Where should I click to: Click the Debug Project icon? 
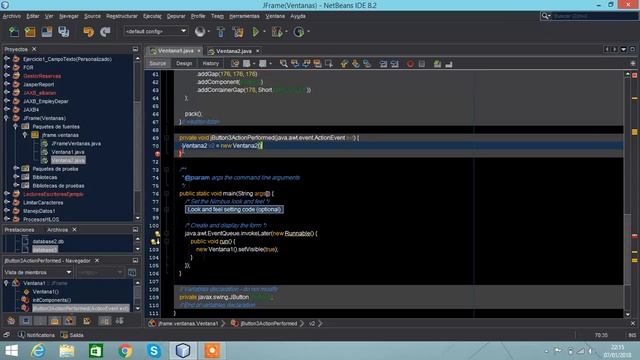(x=277, y=31)
